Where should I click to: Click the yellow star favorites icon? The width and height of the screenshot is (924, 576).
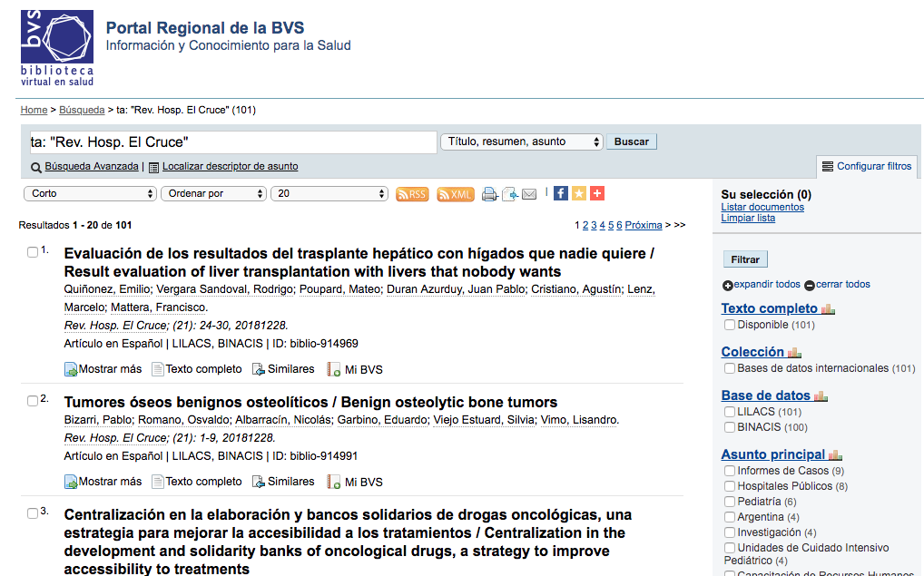(579, 193)
